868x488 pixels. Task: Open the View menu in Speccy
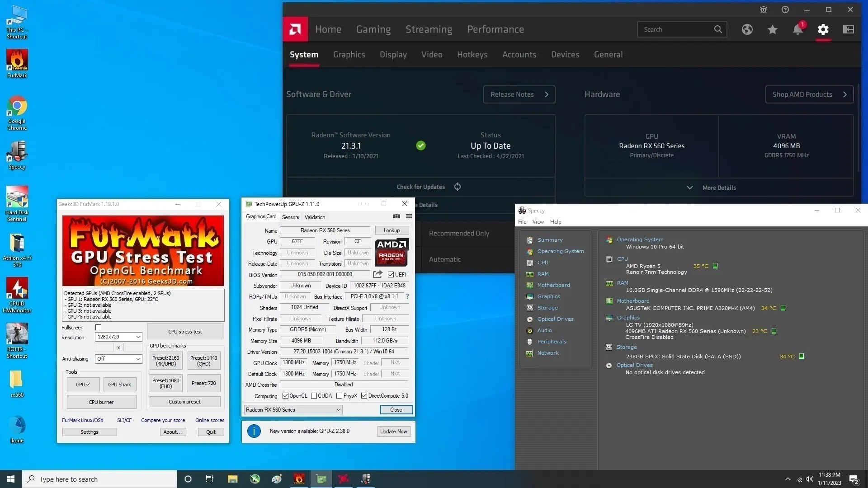coord(538,222)
